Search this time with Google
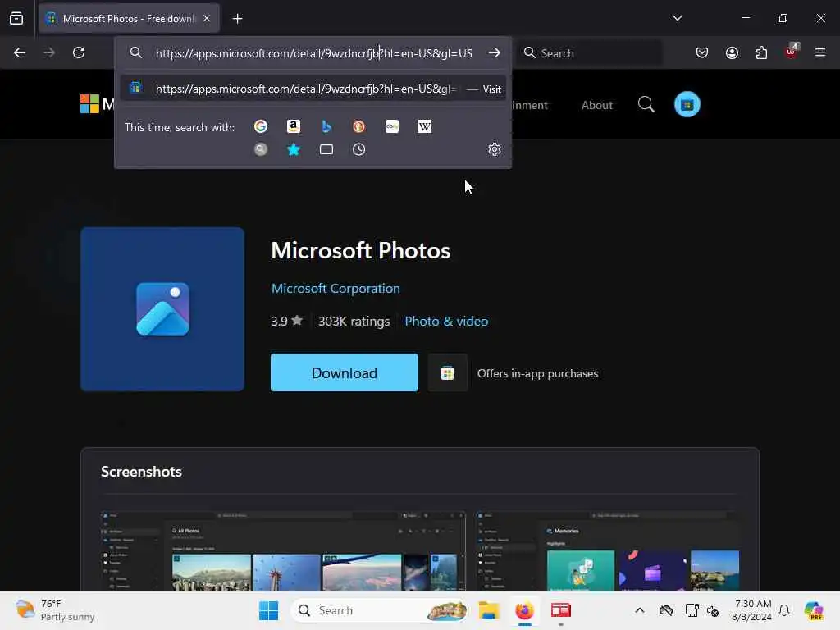 coord(261,126)
